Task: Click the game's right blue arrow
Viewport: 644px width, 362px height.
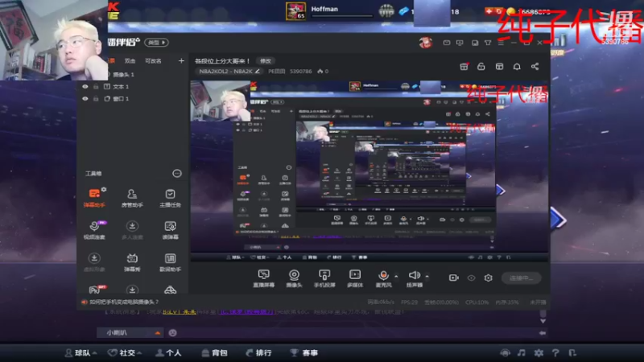Action: pyautogui.click(x=558, y=220)
